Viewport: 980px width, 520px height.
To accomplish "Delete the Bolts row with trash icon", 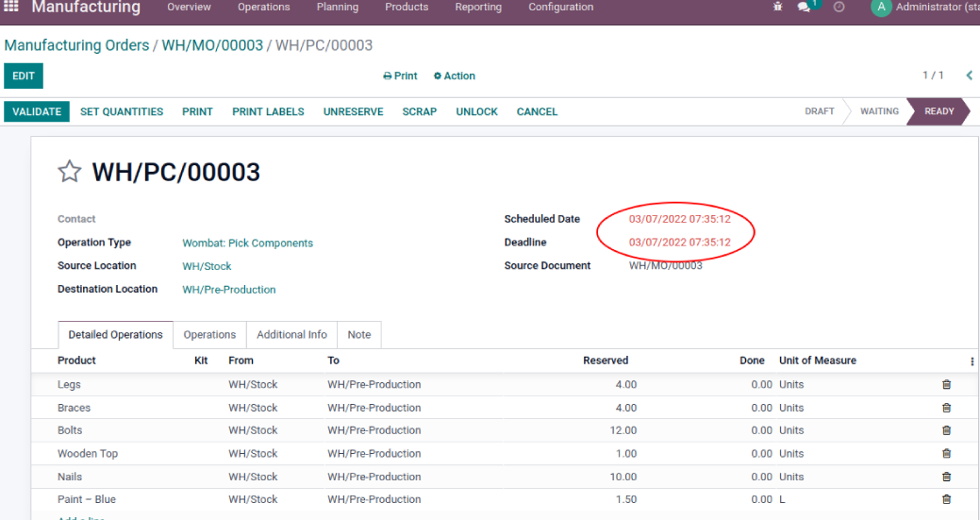I will pyautogui.click(x=946, y=430).
